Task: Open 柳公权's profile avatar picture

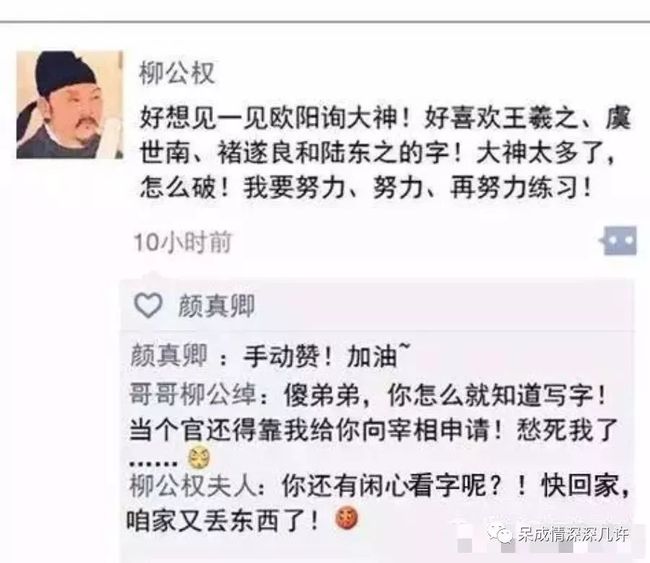Action: [70, 104]
